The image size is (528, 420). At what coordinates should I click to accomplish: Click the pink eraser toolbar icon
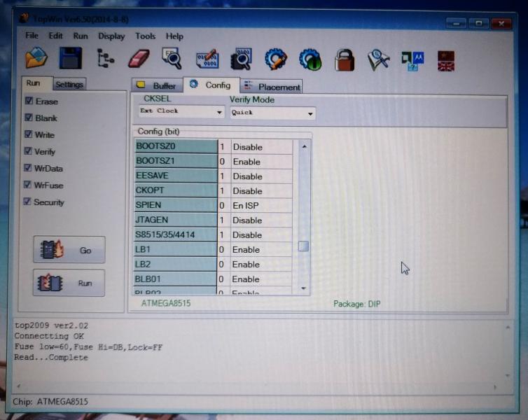pyautogui.click(x=139, y=59)
